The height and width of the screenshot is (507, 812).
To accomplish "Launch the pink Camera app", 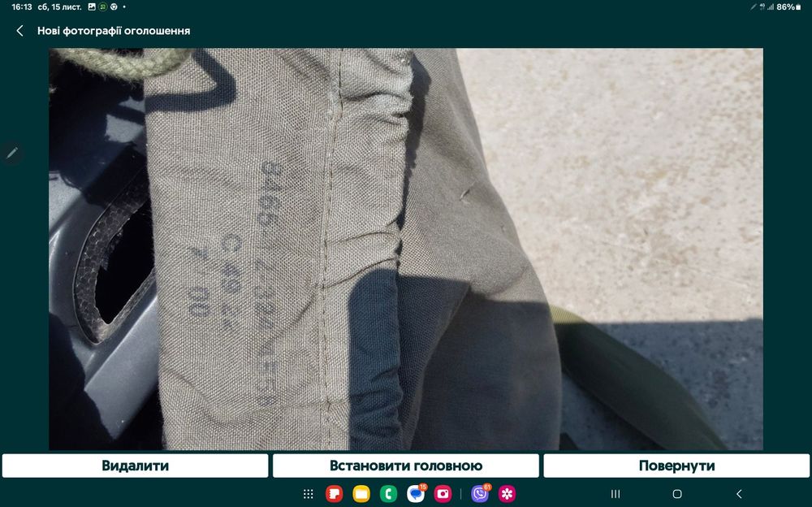I will click(443, 494).
